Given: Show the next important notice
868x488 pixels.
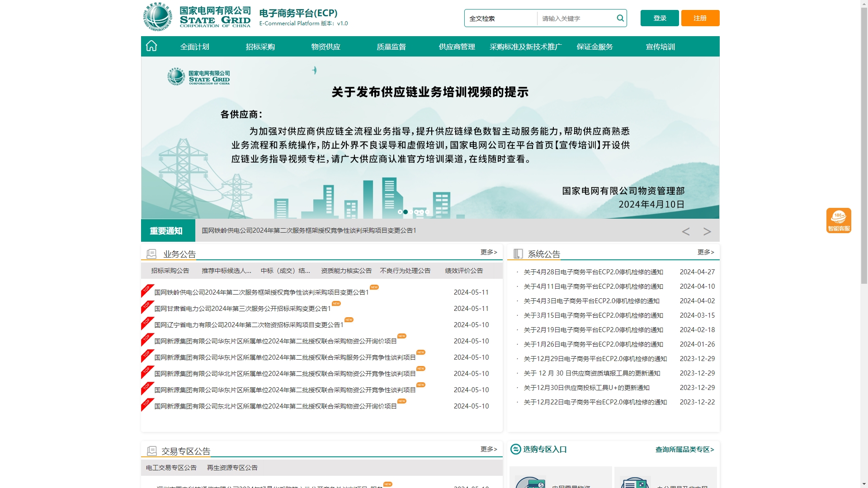Looking at the screenshot, I should pos(707,231).
